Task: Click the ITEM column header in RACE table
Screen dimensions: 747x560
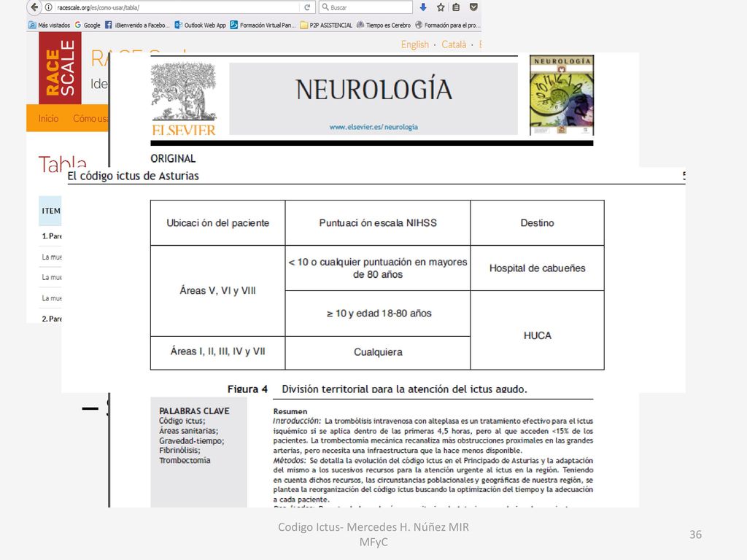Action: pyautogui.click(x=50, y=211)
